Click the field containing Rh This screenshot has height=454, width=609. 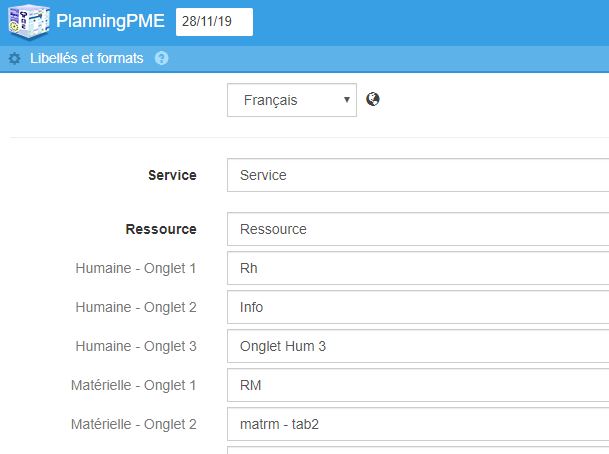[418, 268]
